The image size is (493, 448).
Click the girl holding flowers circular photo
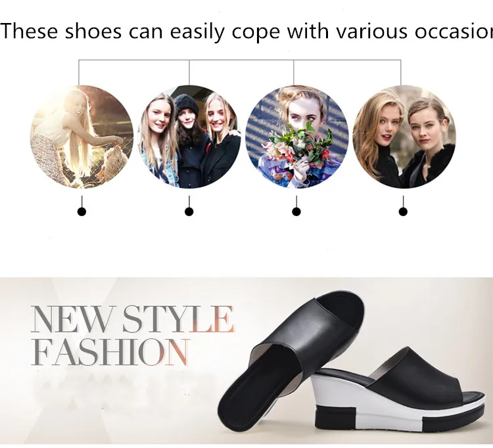(297, 137)
